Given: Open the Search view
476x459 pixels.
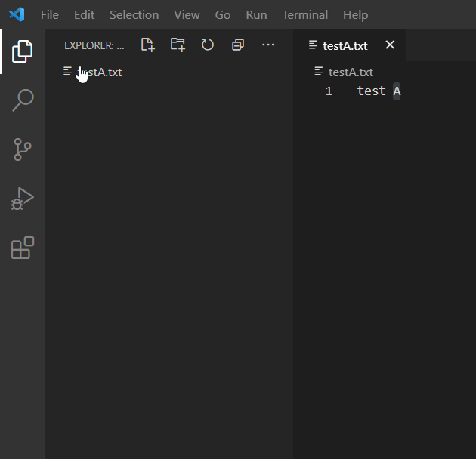Looking at the screenshot, I should coord(23,100).
